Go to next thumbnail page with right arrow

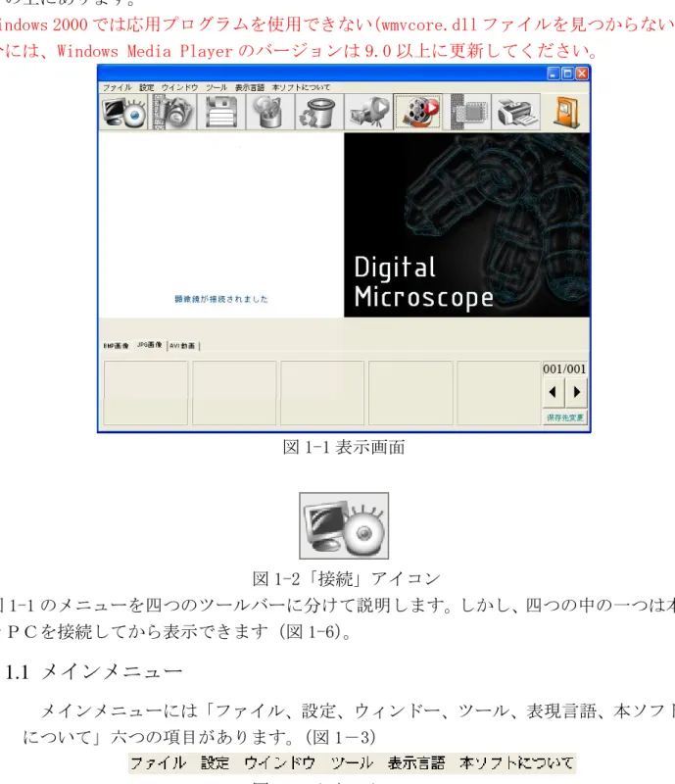click(576, 392)
